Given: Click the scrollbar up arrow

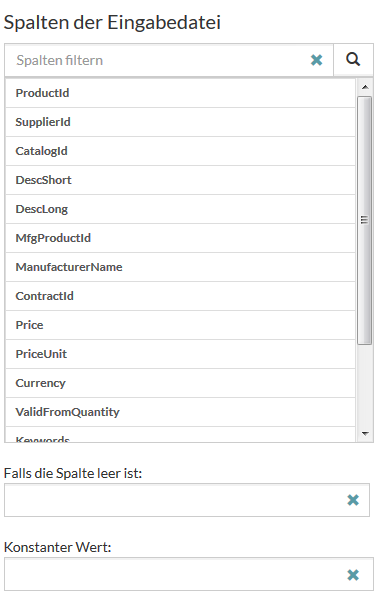Looking at the screenshot, I should pyautogui.click(x=365, y=87).
